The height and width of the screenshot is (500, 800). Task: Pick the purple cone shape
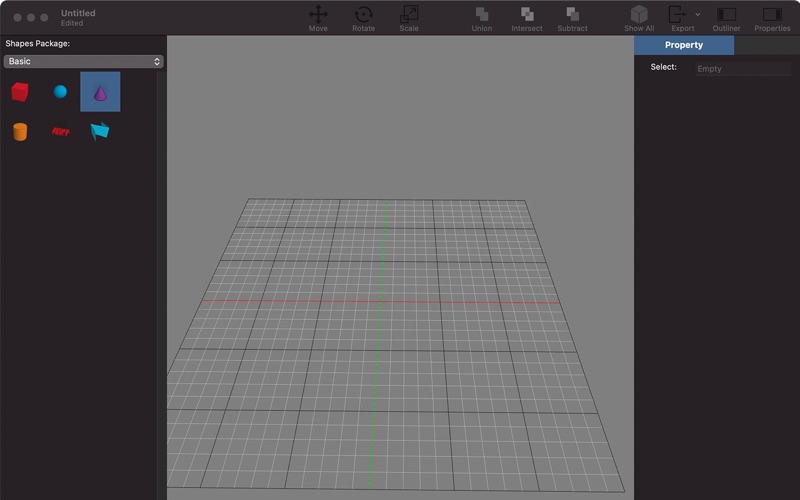pyautogui.click(x=100, y=92)
